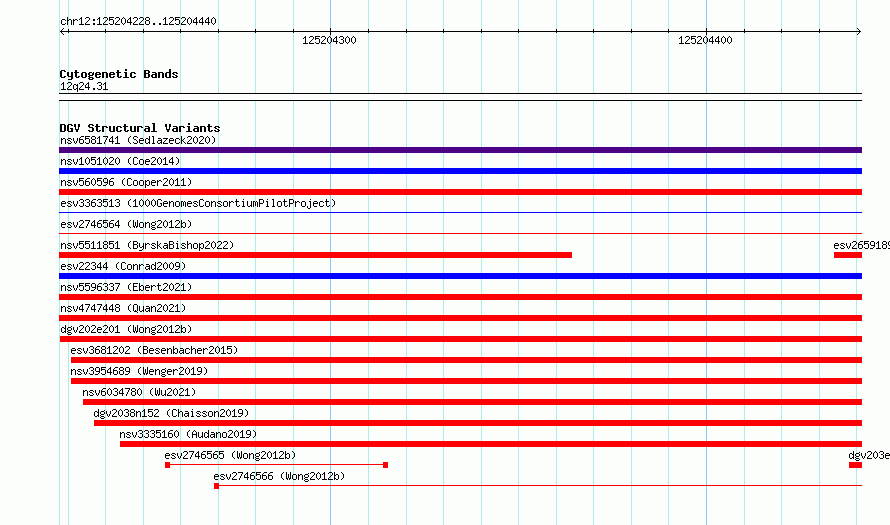Click the red nsv5511851 variant bar
This screenshot has width=890, height=525.
(316, 255)
